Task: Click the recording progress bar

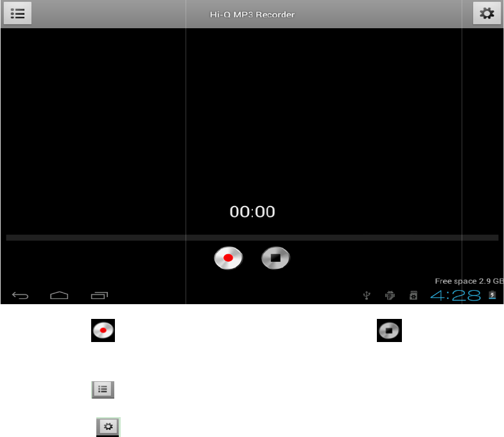Action: pyautogui.click(x=252, y=237)
